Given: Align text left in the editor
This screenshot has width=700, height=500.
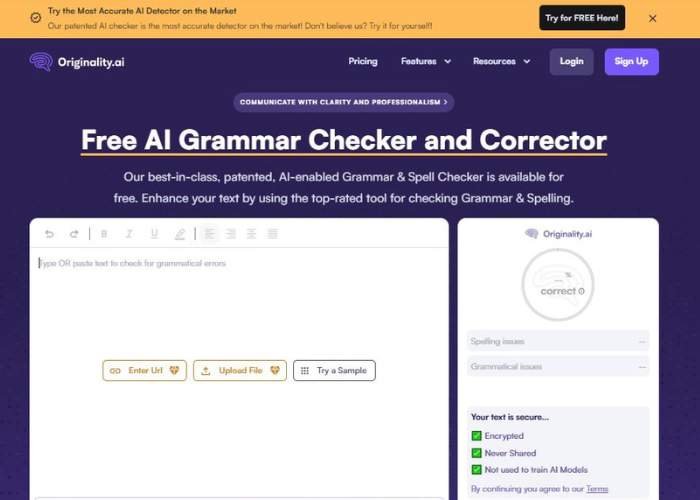Looking at the screenshot, I should coord(209,234).
